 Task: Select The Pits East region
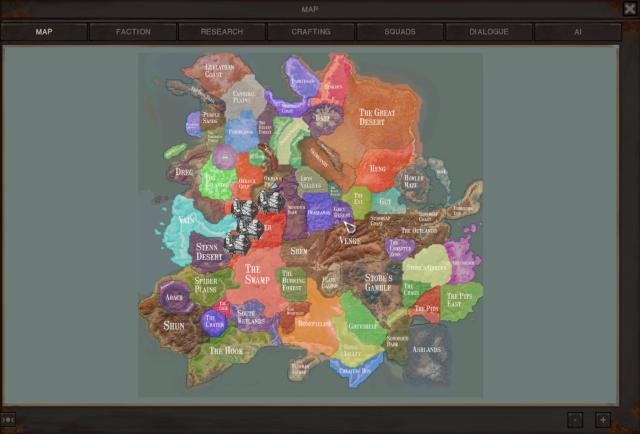(x=460, y=300)
